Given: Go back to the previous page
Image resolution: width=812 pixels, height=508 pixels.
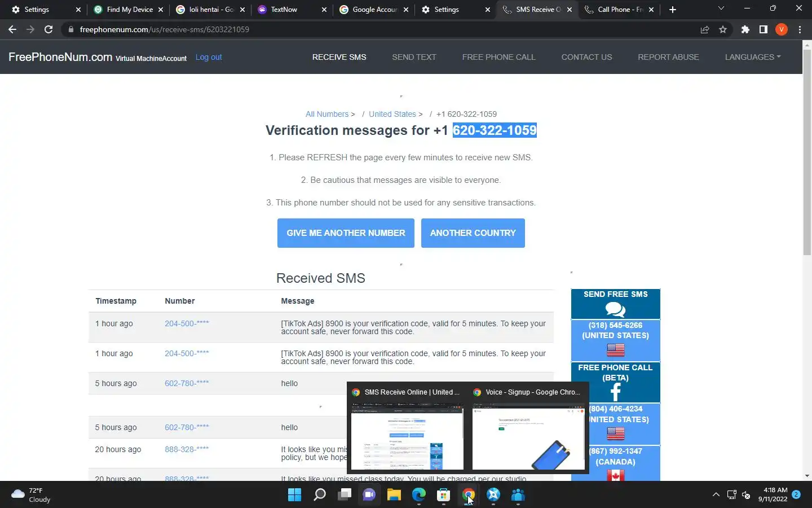Looking at the screenshot, I should tap(12, 29).
